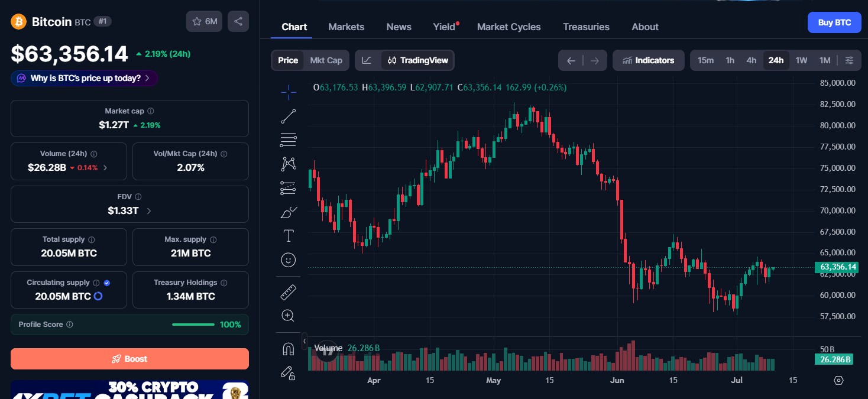This screenshot has width=868, height=399.
Task: Open the emoji icons tool
Action: (289, 259)
